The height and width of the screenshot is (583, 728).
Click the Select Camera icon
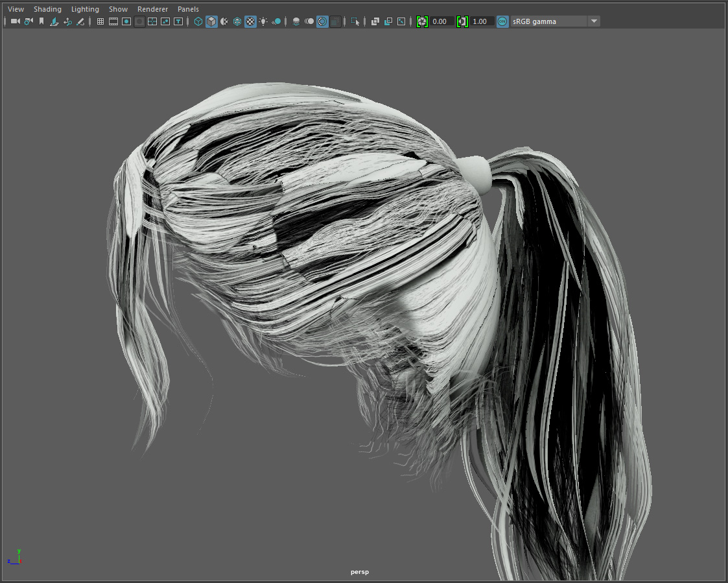15,21
